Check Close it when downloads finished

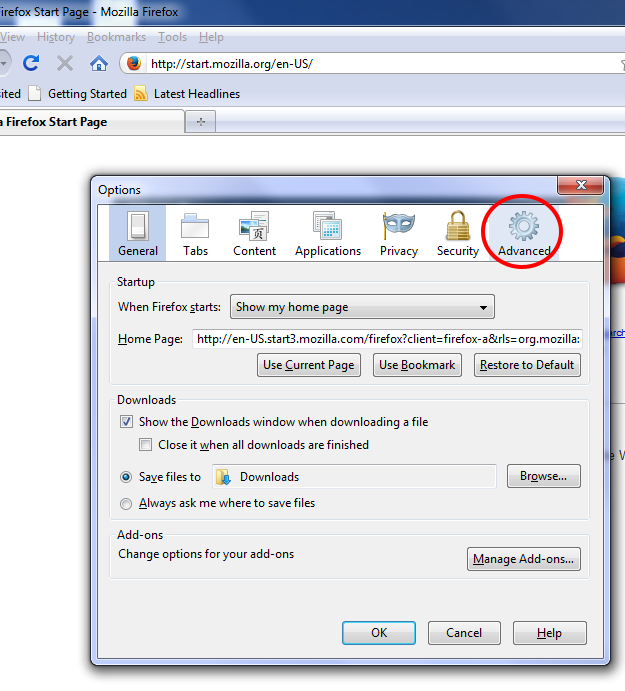click(x=145, y=444)
